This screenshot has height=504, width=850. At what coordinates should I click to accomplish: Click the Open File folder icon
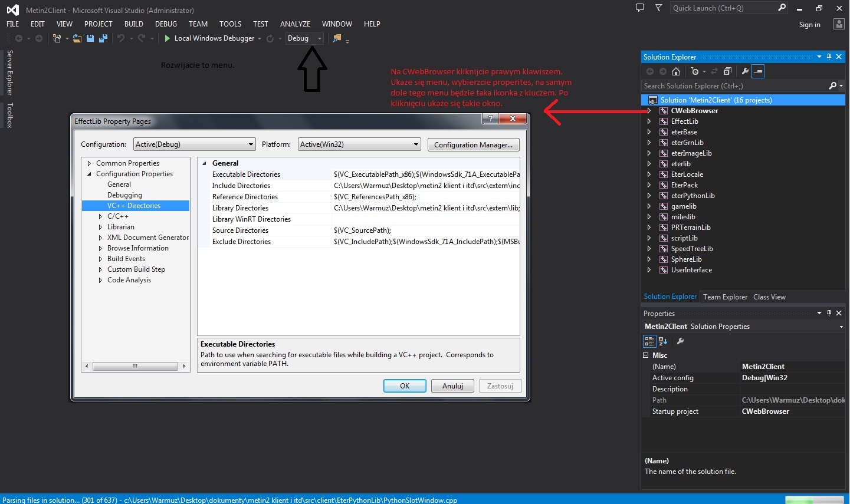coord(77,38)
